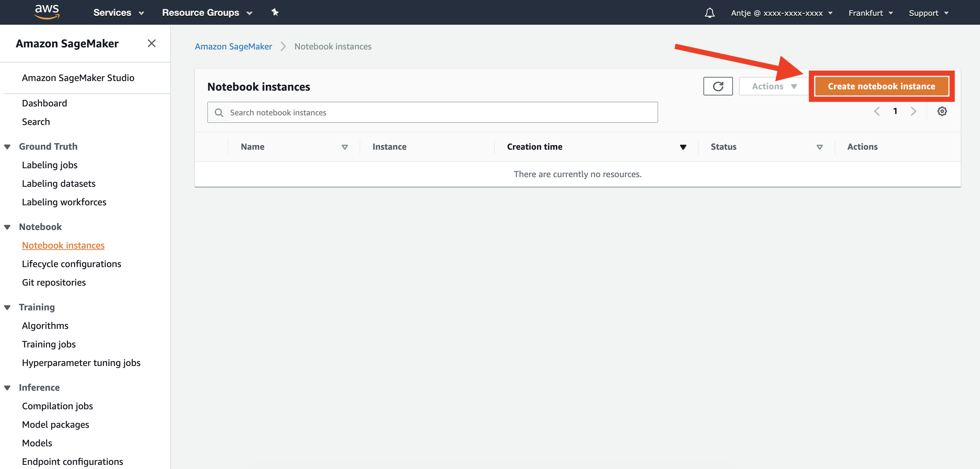The height and width of the screenshot is (469, 980).
Task: Open the Services dropdown menu
Action: pos(118,13)
